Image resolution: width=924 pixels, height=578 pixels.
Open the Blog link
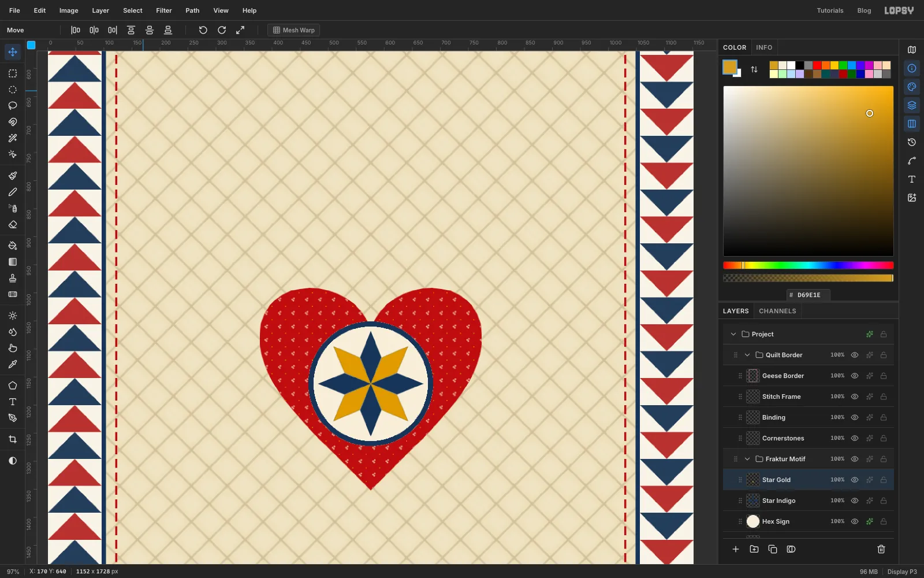(x=864, y=10)
